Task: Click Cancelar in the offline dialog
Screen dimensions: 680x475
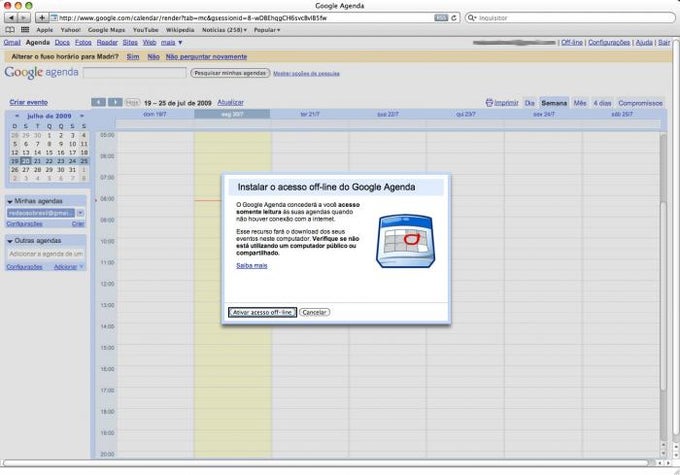Action: (314, 312)
